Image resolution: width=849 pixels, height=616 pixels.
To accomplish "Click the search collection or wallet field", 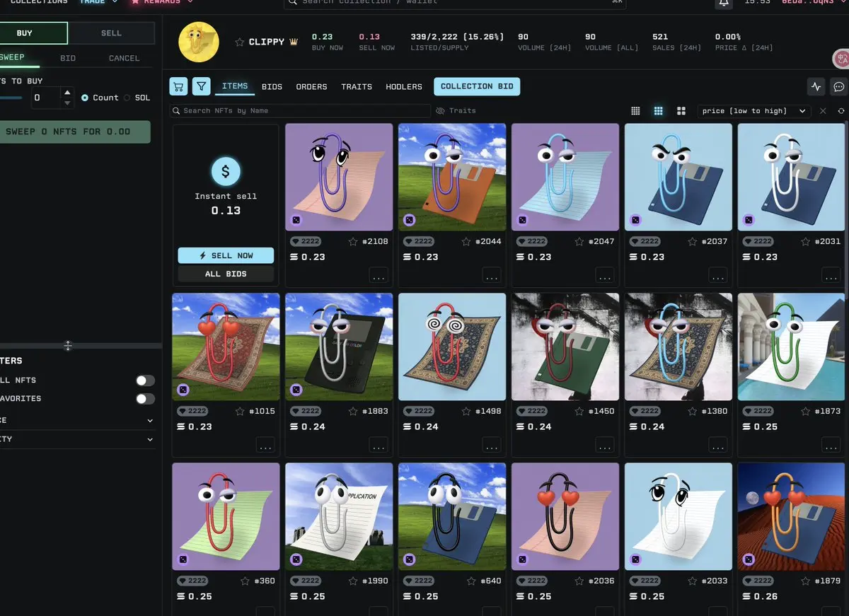I will (x=455, y=3).
